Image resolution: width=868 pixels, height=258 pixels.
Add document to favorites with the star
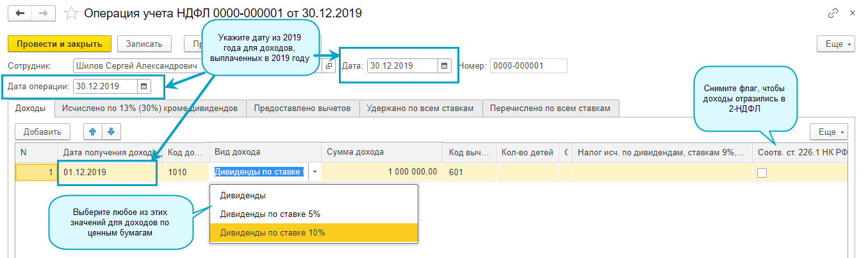point(72,13)
